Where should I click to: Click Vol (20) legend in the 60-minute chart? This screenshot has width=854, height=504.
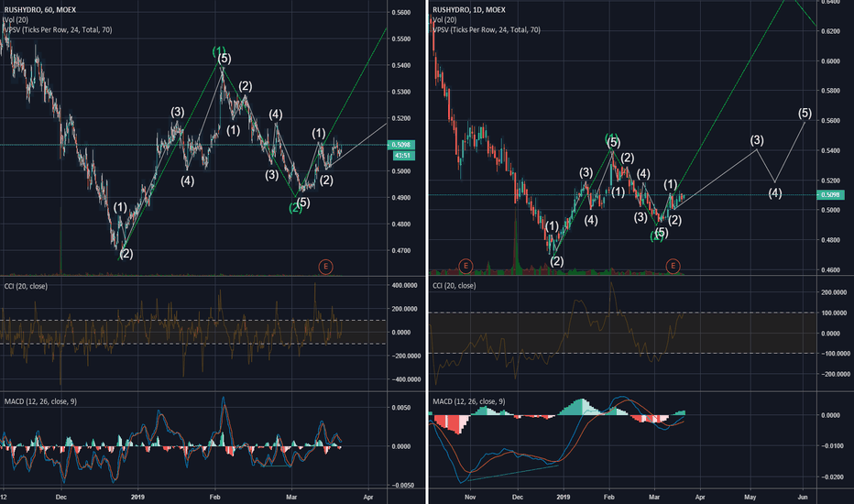16,19
